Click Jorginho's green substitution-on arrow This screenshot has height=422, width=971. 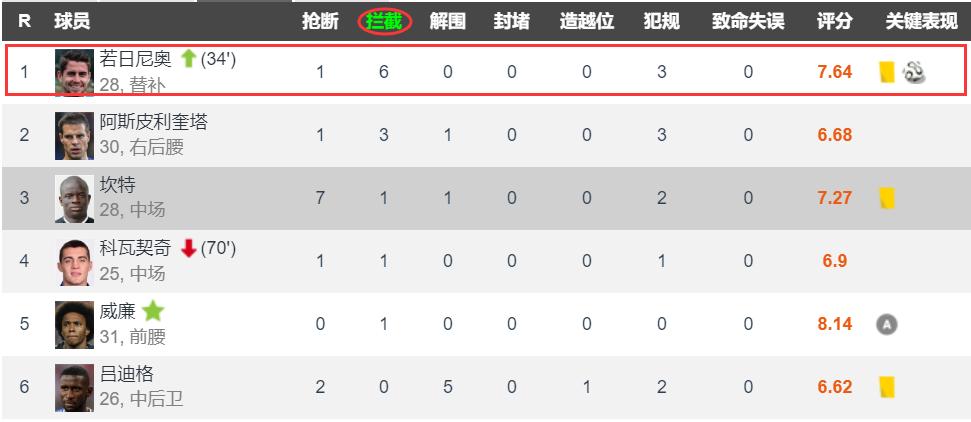[188, 60]
